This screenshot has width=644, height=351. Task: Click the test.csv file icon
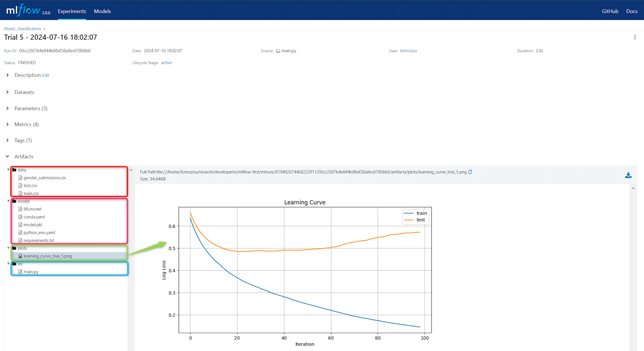coord(20,186)
